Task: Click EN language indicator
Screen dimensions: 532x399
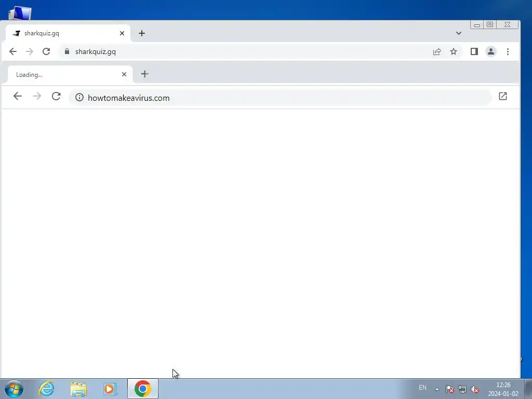Action: click(422, 388)
